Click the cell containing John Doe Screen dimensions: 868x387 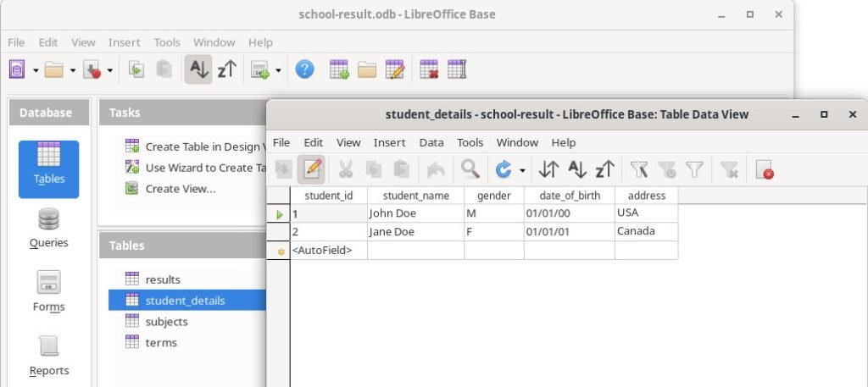click(415, 213)
